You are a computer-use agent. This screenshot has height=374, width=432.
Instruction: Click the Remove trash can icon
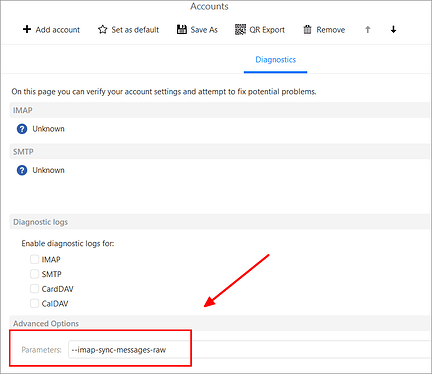pos(307,29)
